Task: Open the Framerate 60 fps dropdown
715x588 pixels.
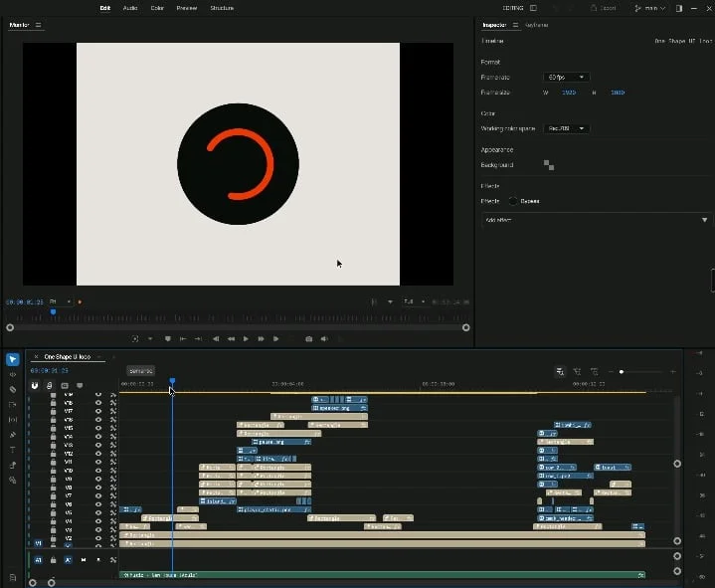Action: (x=566, y=77)
